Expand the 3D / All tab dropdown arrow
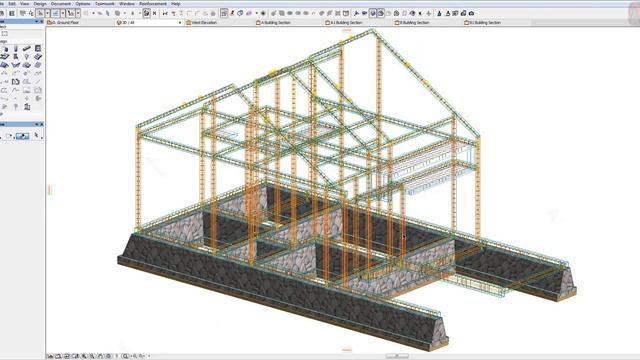The height and width of the screenshot is (360, 640). tap(180, 23)
